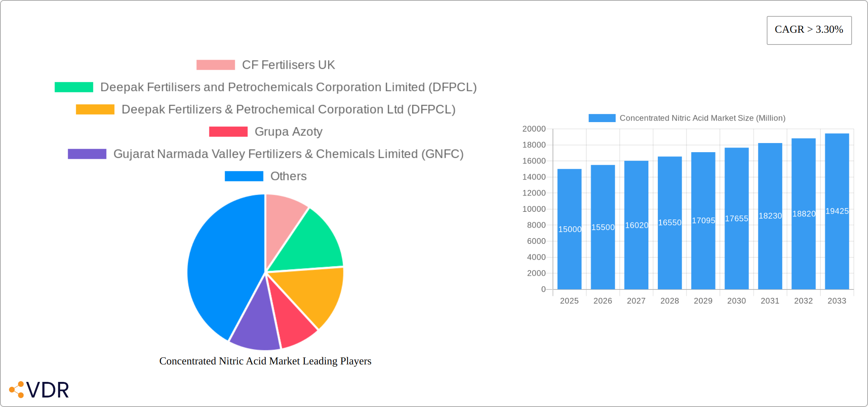Click the 2030 bar showing 17655
868x407 pixels.
[x=737, y=218]
